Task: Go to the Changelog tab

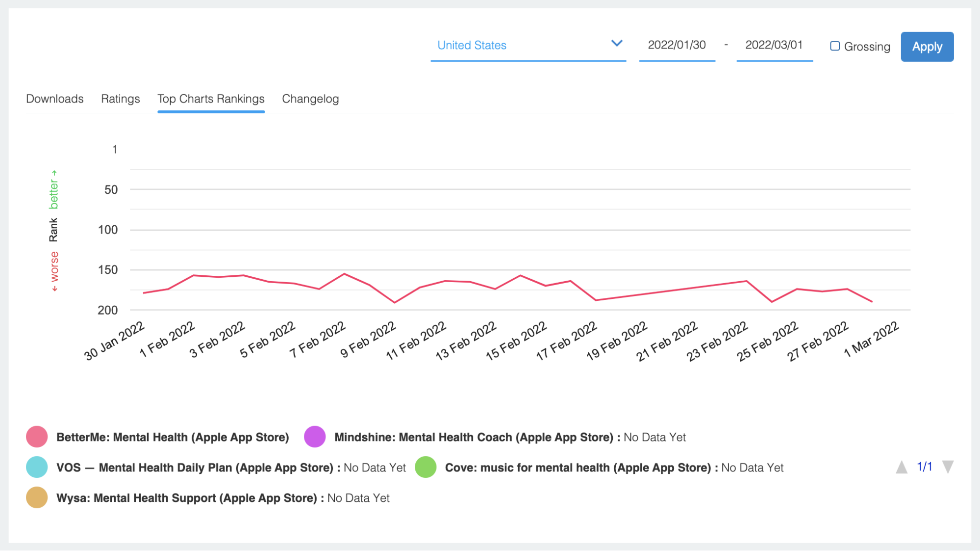Action: [x=310, y=99]
